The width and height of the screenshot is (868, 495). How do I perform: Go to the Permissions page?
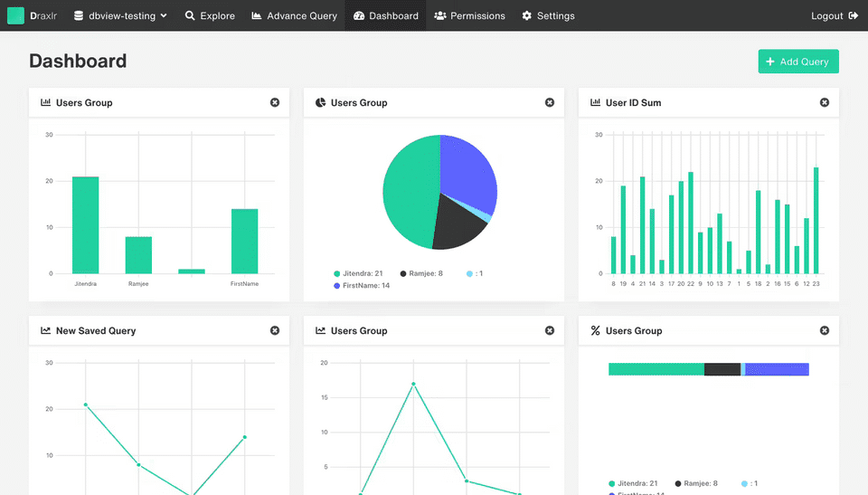coord(469,15)
